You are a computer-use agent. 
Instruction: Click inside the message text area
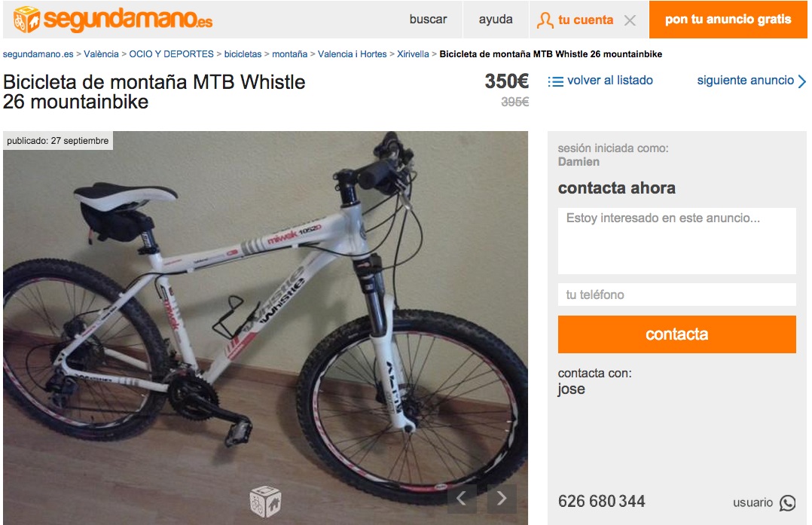point(677,241)
